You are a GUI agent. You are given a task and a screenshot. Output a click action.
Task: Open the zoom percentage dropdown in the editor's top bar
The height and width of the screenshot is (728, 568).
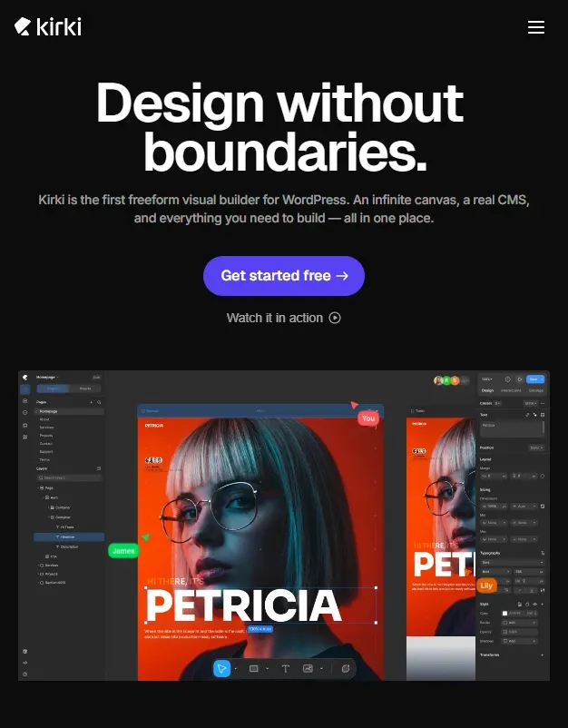tap(486, 379)
